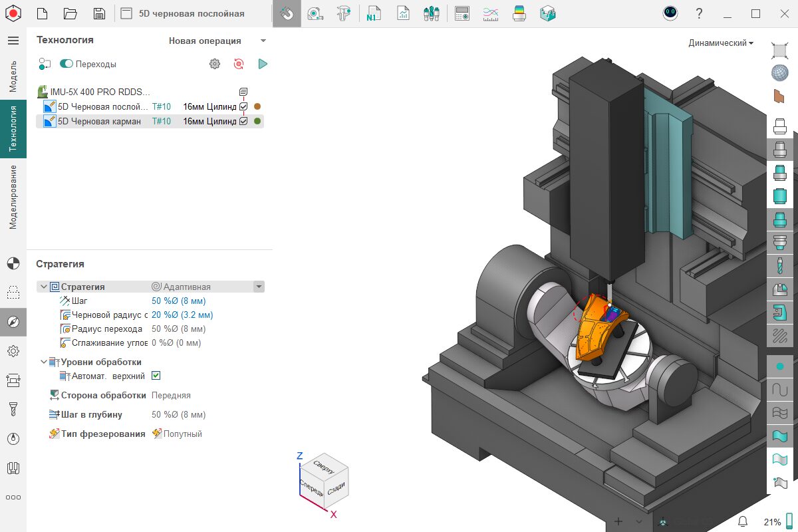Click the red reset toolpath icon
The height and width of the screenshot is (532, 798).
pos(239,64)
